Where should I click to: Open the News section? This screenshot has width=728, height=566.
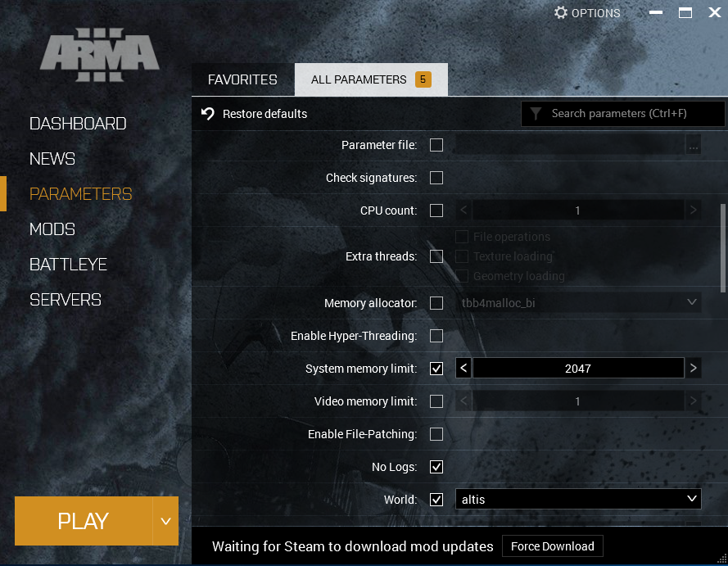coord(52,159)
